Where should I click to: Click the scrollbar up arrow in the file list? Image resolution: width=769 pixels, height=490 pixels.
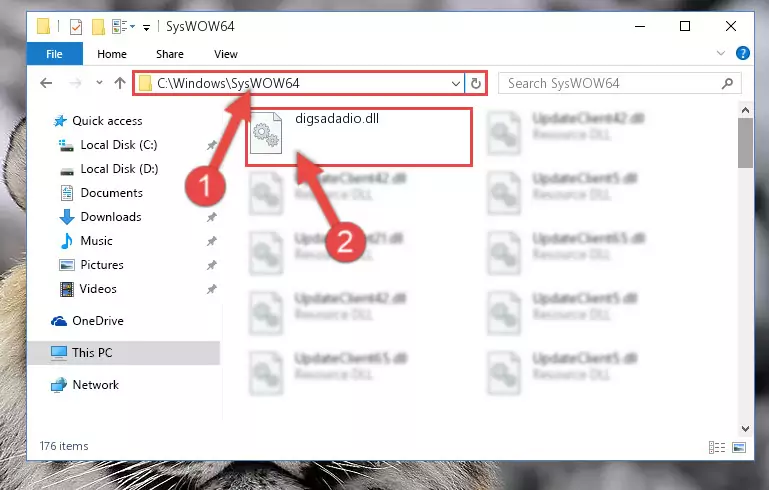(745, 110)
